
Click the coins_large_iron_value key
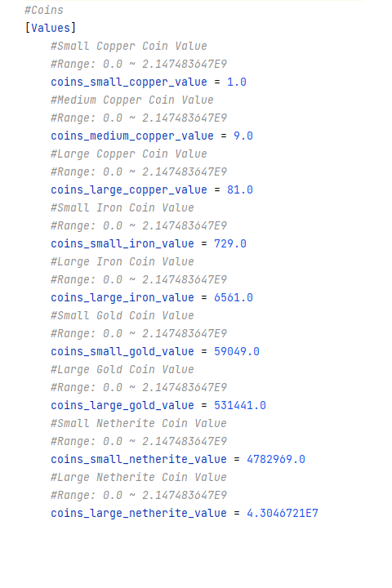pyautogui.click(x=122, y=298)
